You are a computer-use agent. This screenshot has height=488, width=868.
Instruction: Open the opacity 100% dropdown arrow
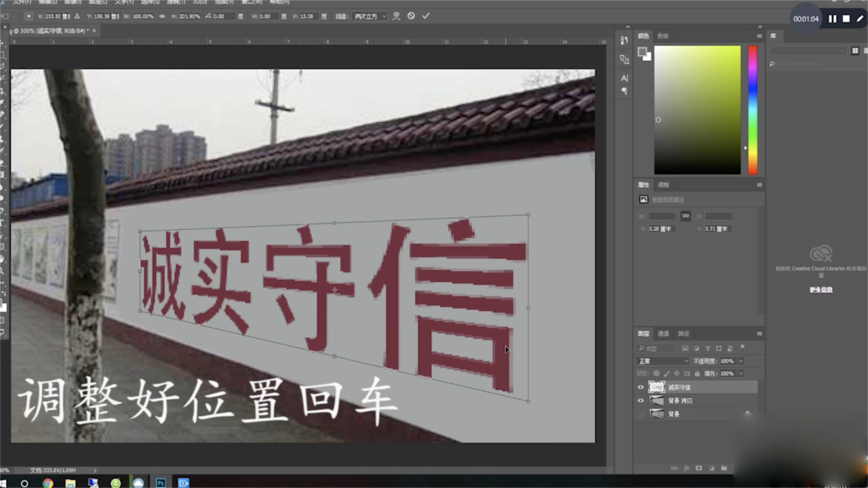(741, 361)
